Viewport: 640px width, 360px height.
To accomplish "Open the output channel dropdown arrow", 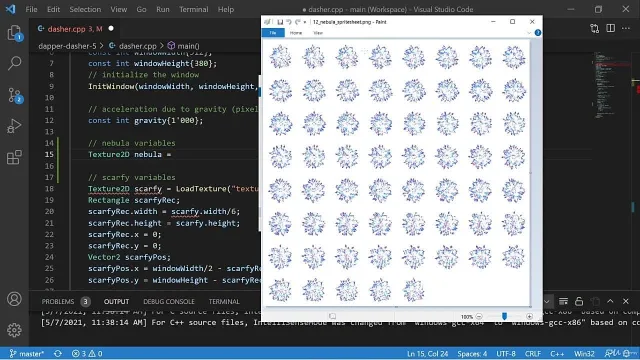I will click(547, 302).
